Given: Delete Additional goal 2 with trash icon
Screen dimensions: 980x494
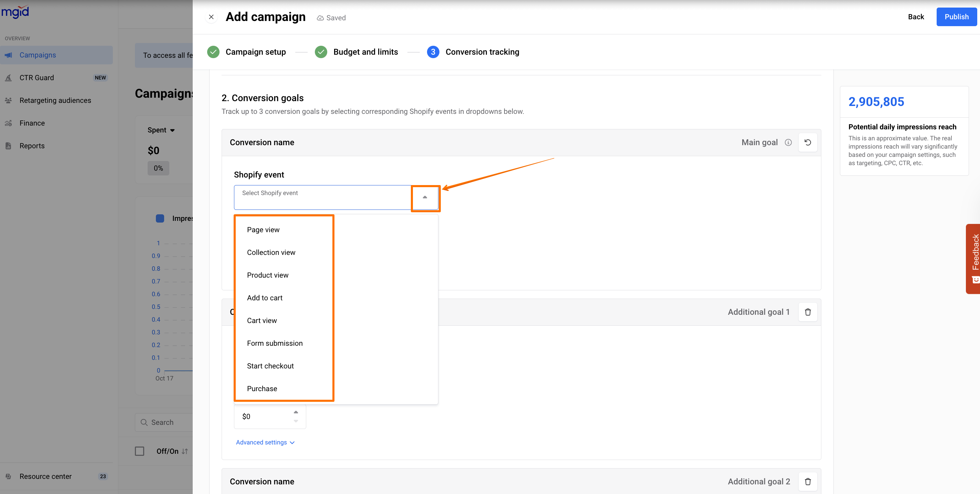Looking at the screenshot, I should (807, 482).
